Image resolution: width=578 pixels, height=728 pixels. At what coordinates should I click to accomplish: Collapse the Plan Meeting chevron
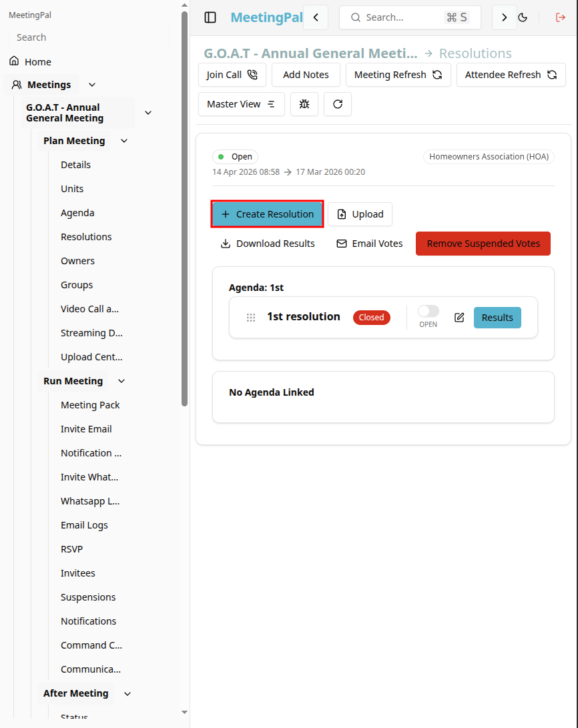pos(124,141)
